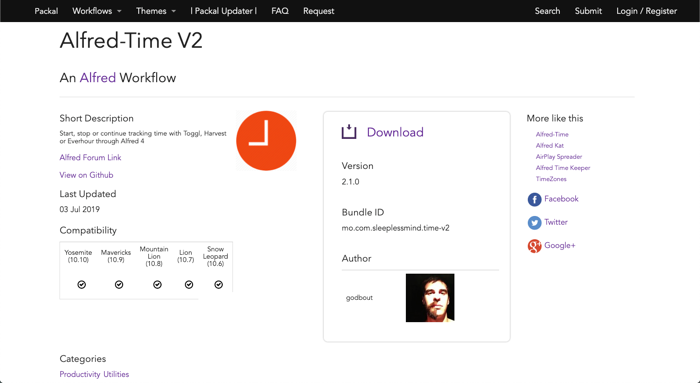Open AirPlay Spreader related workflow
This screenshot has height=383, width=700.
coord(559,156)
